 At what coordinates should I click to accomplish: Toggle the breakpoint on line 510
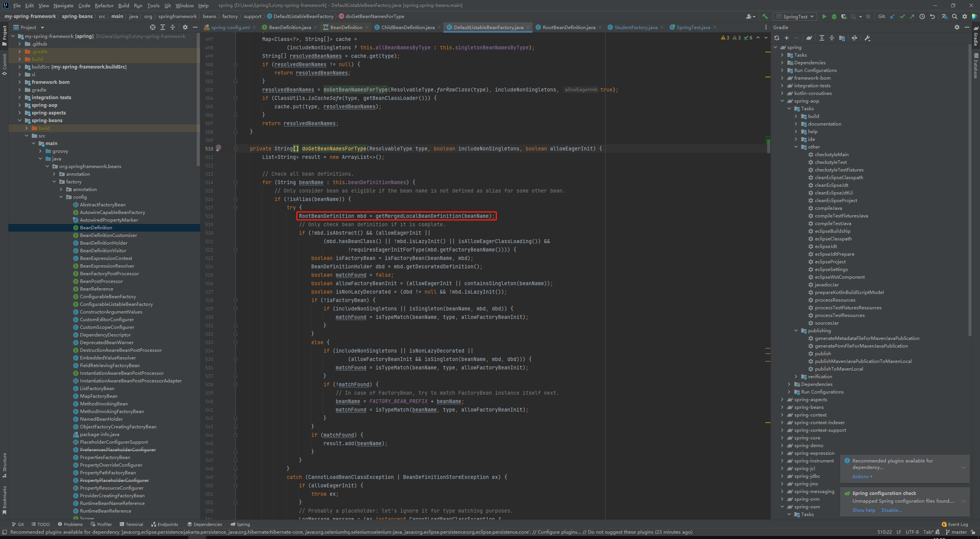219,148
